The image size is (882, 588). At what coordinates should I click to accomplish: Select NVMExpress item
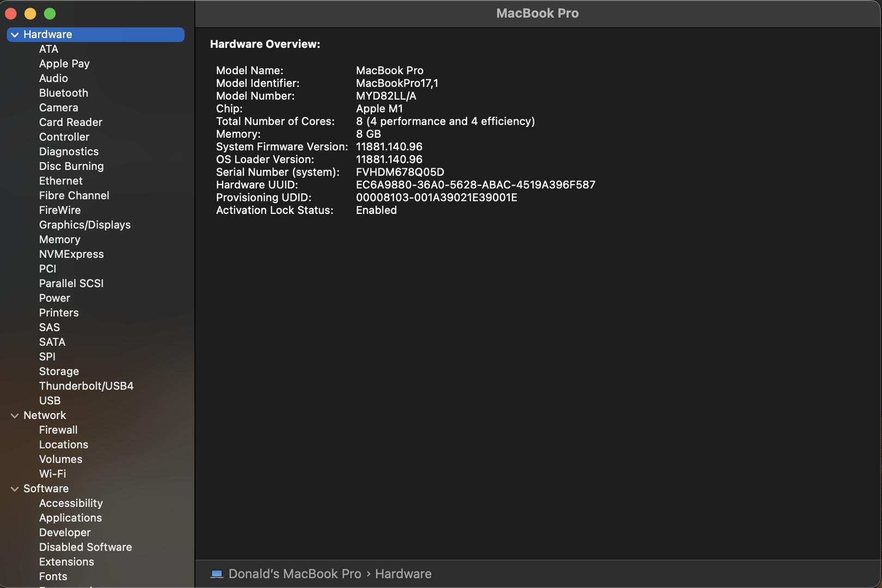pyautogui.click(x=71, y=254)
